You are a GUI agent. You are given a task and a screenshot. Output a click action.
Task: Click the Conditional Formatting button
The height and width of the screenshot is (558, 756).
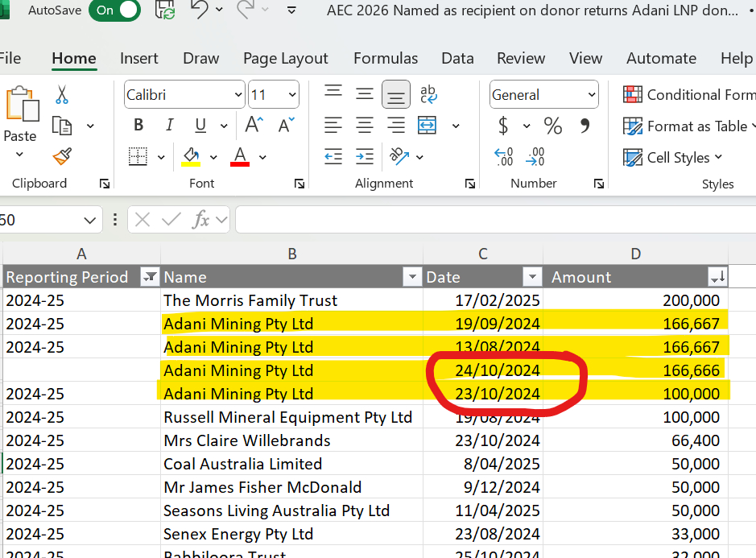pos(689,95)
